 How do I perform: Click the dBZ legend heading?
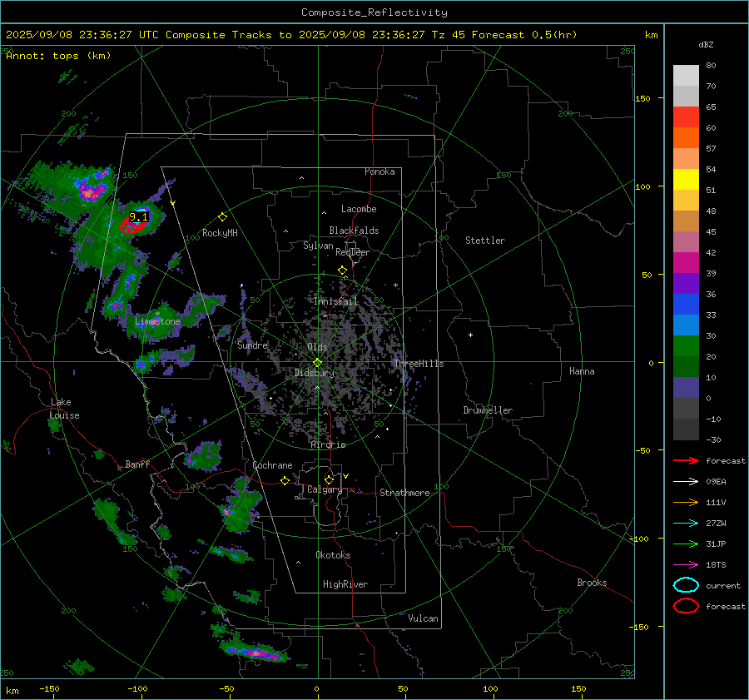tap(706, 44)
